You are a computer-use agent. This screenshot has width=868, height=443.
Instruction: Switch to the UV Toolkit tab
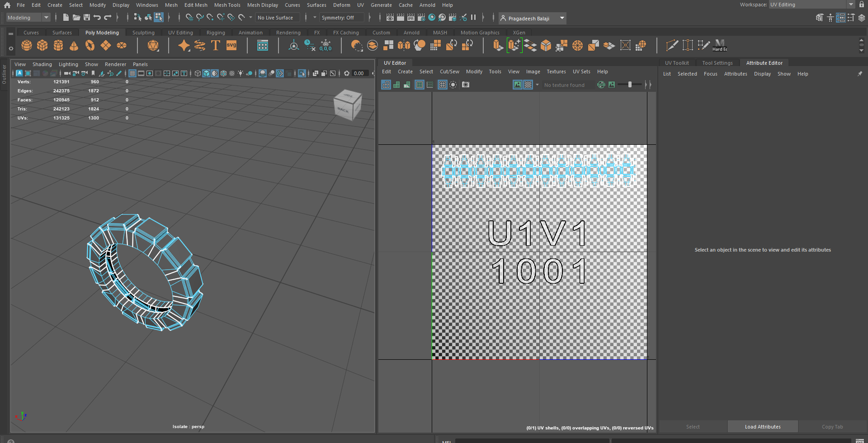coord(677,63)
